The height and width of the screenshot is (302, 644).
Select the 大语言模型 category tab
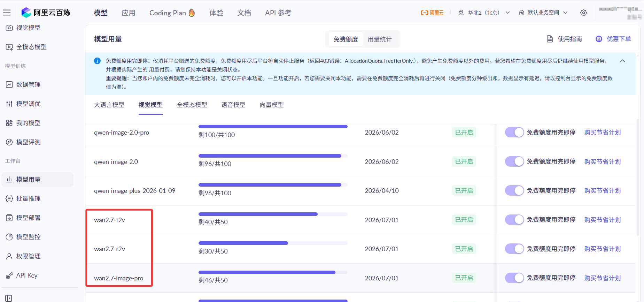109,105
